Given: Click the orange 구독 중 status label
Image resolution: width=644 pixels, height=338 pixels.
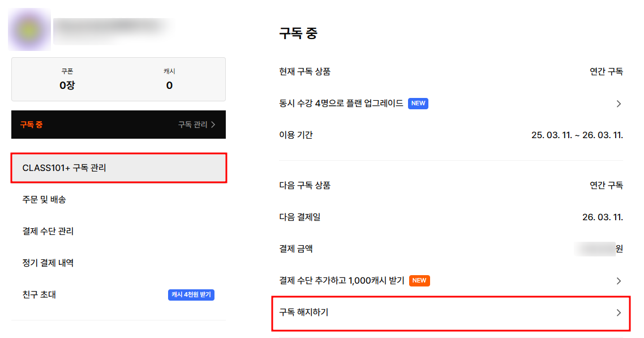Looking at the screenshot, I should (x=31, y=125).
